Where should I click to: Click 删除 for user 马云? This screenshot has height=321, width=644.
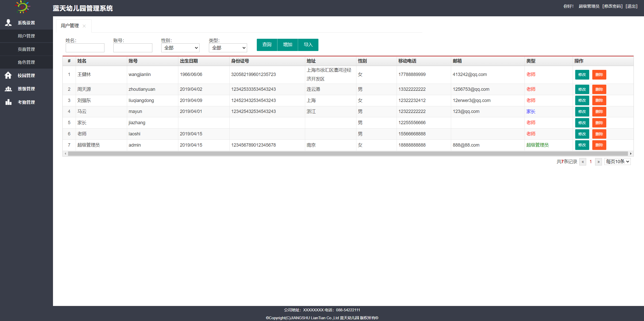[599, 112]
